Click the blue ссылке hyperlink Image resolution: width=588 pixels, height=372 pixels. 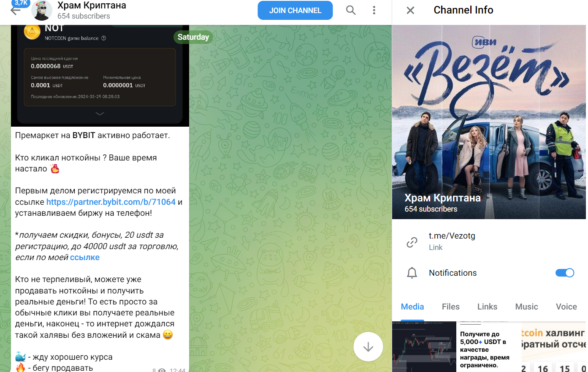click(x=85, y=257)
